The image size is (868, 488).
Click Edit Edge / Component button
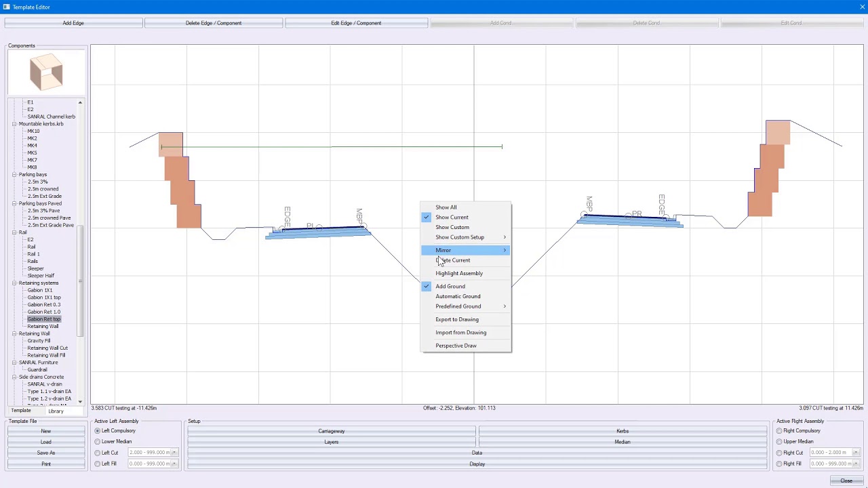pyautogui.click(x=356, y=23)
